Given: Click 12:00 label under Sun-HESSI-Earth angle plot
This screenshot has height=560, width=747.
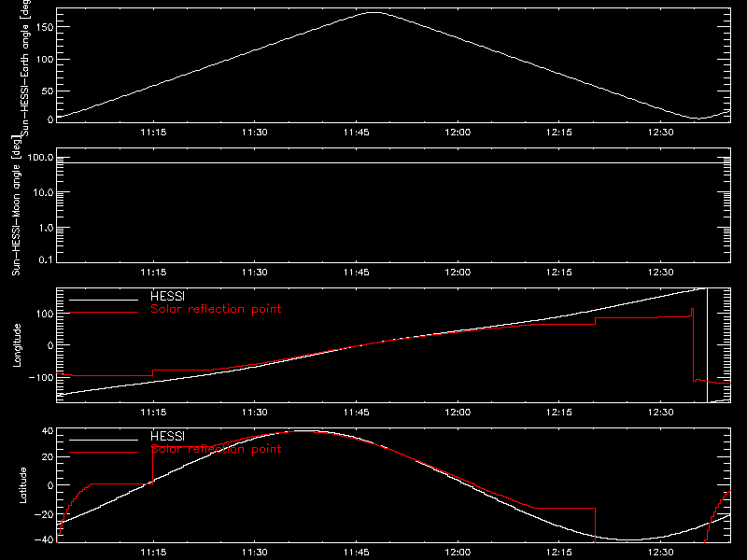Looking at the screenshot, I should pos(458,133).
